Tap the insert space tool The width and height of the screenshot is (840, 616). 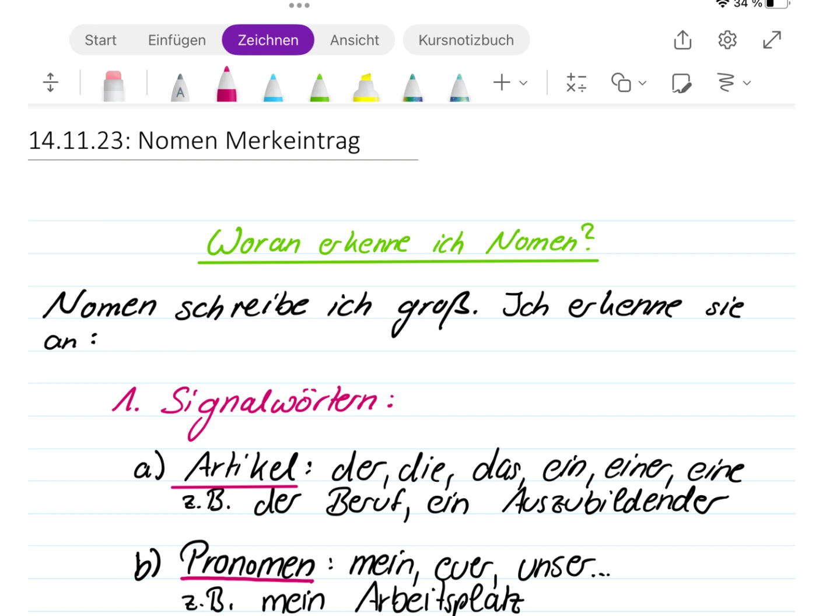tap(51, 83)
